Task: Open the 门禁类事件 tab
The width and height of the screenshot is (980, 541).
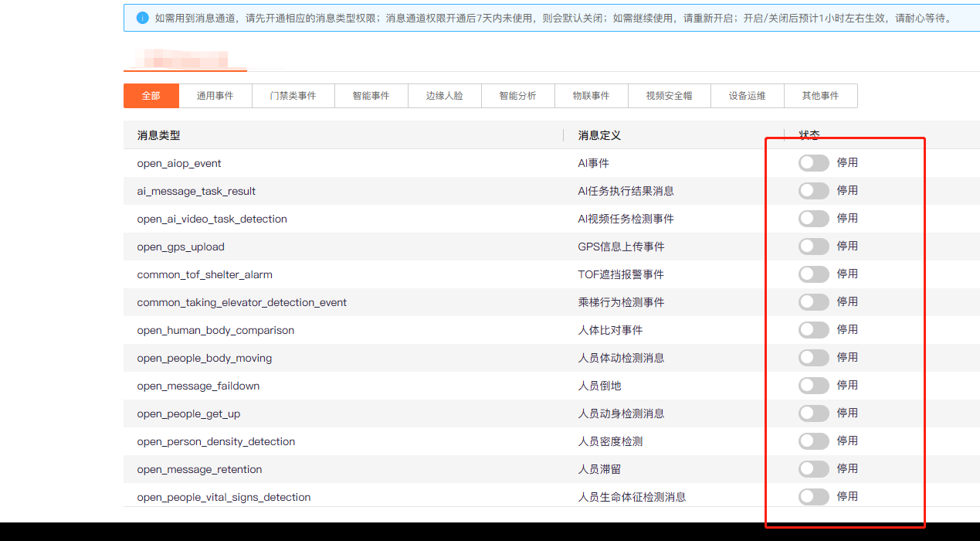Action: [x=293, y=96]
